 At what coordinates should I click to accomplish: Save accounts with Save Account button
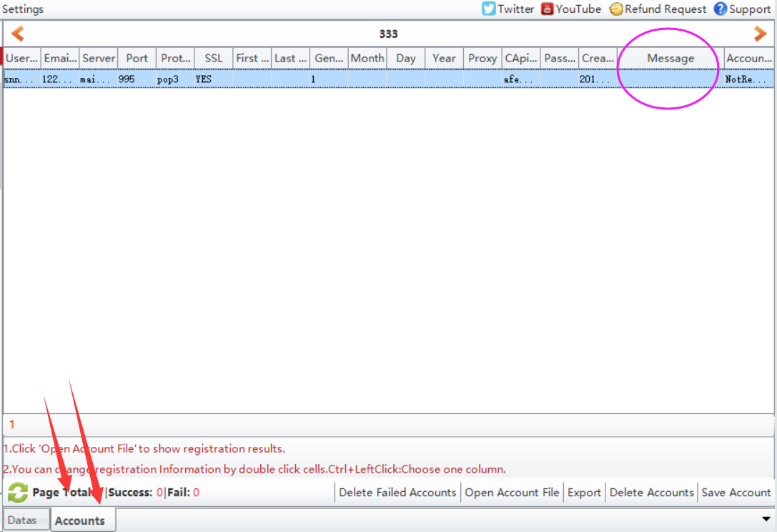[x=736, y=492]
